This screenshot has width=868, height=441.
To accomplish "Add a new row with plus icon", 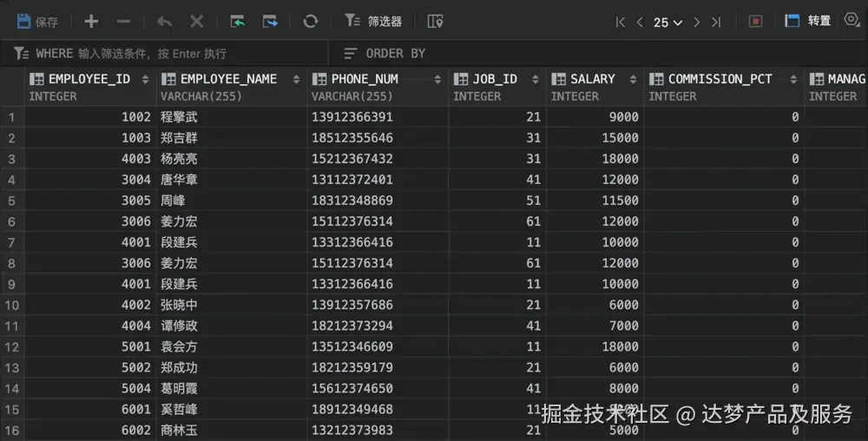I will click(91, 22).
